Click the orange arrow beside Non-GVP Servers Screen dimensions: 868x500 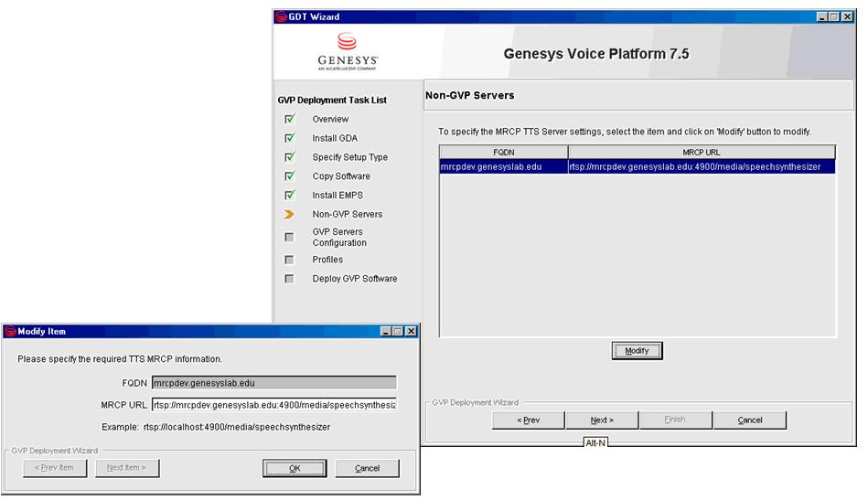point(290,214)
